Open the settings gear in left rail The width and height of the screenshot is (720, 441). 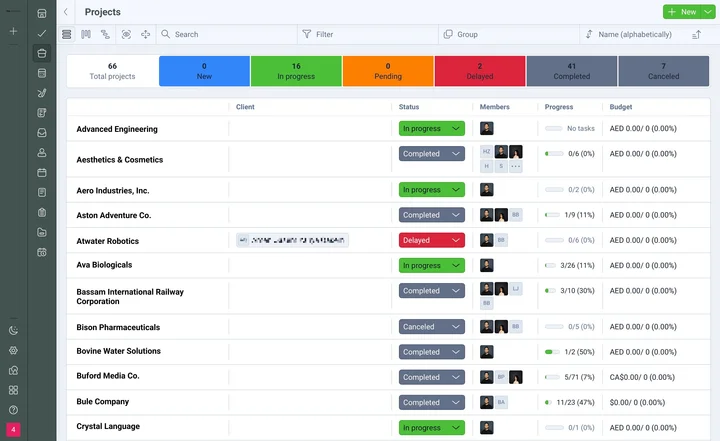pos(14,350)
